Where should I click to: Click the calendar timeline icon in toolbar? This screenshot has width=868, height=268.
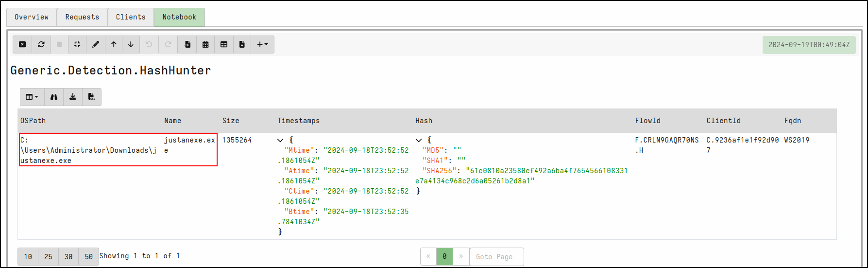pos(205,44)
